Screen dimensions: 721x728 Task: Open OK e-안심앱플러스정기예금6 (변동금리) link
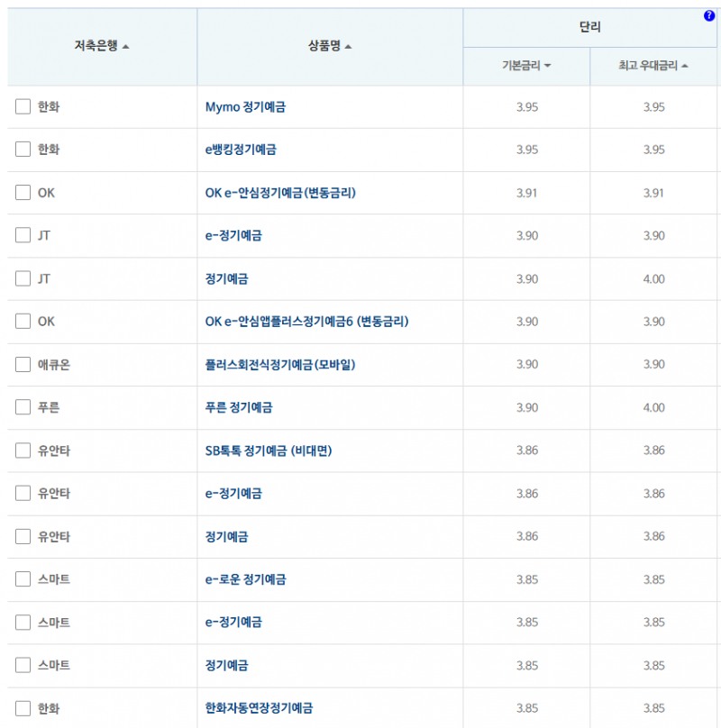click(x=306, y=322)
